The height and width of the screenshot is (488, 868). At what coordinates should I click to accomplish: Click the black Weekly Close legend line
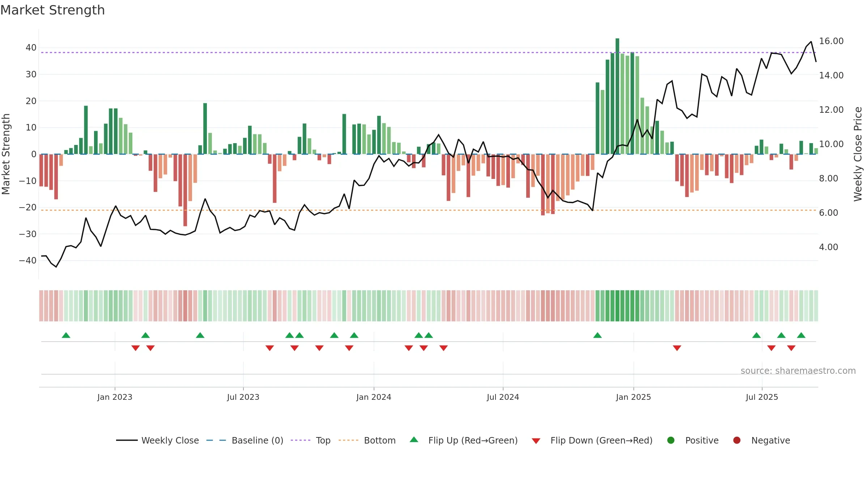point(127,440)
